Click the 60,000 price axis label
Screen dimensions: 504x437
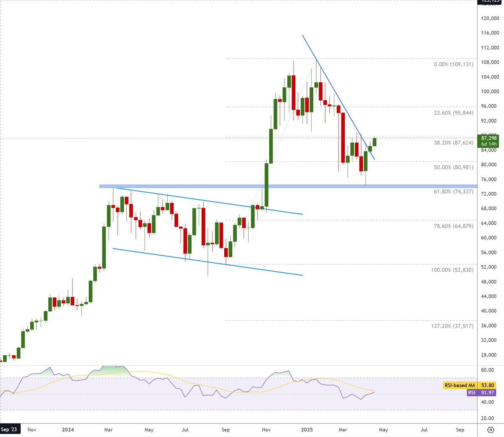(x=490, y=238)
